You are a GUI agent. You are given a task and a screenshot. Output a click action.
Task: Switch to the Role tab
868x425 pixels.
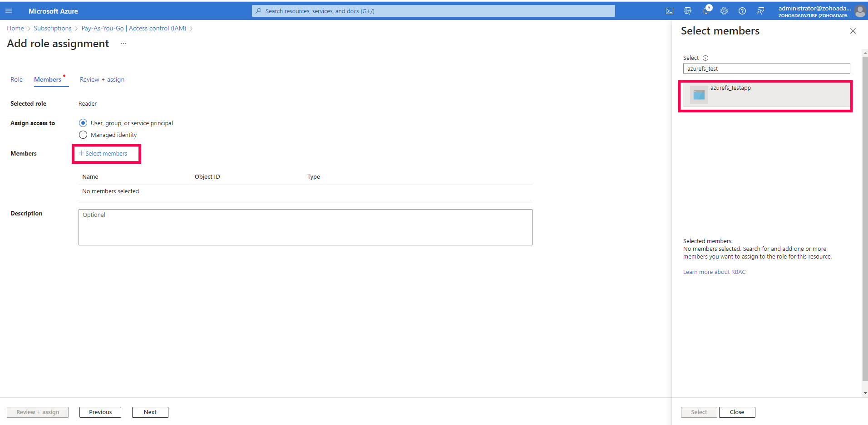16,79
